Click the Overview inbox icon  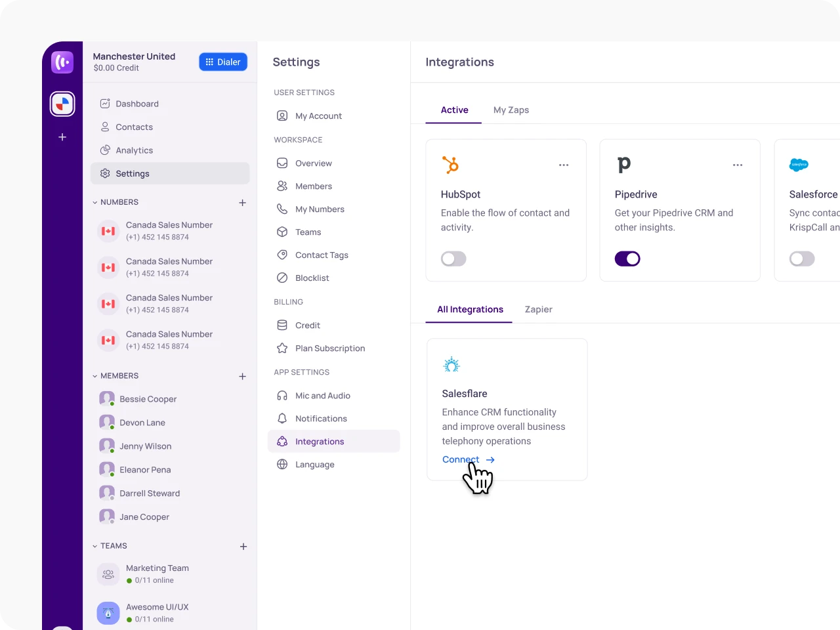tap(282, 163)
